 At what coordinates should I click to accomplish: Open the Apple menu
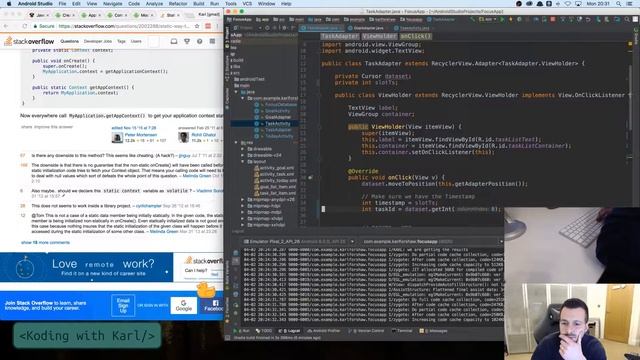coord(9,4)
